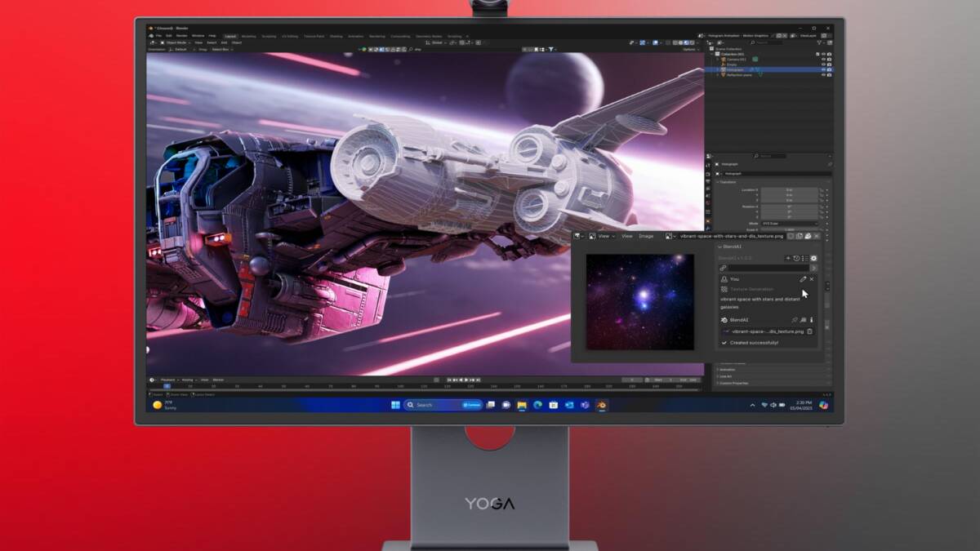980x551 pixels.
Task: Open the BlendAI history clock icon
Action: click(796, 258)
